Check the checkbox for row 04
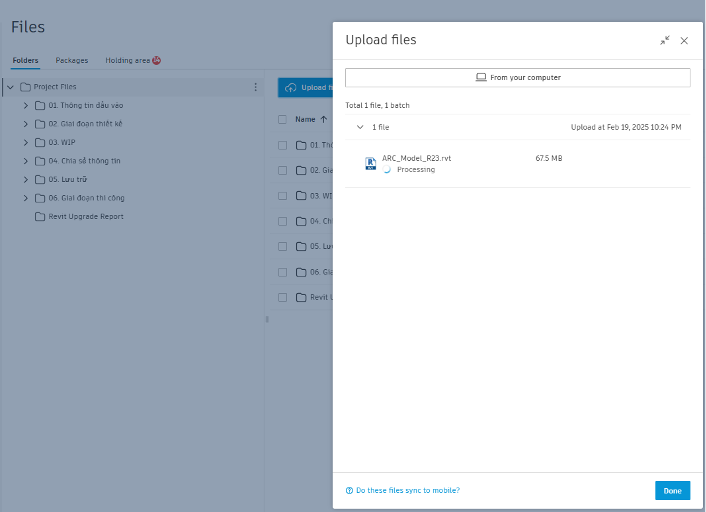 tap(282, 221)
